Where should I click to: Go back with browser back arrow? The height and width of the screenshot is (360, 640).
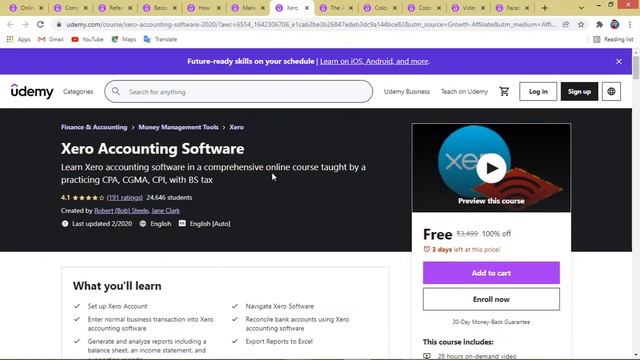[x=10, y=24]
